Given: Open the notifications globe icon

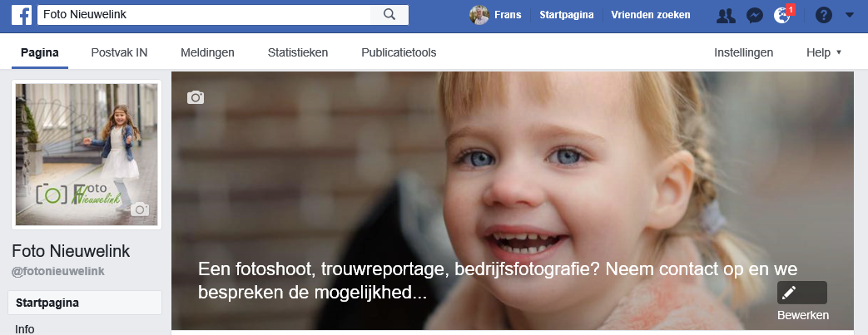Looking at the screenshot, I should point(782,16).
